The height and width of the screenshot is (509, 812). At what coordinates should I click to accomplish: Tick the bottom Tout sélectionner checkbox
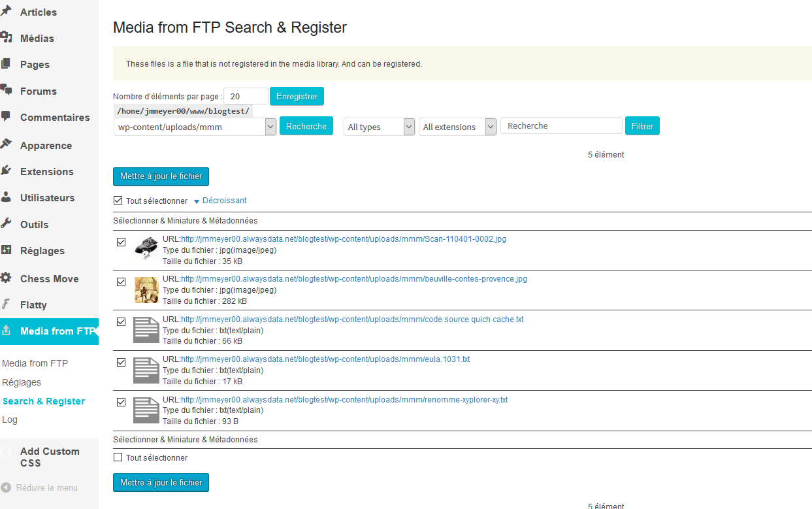pyautogui.click(x=118, y=457)
